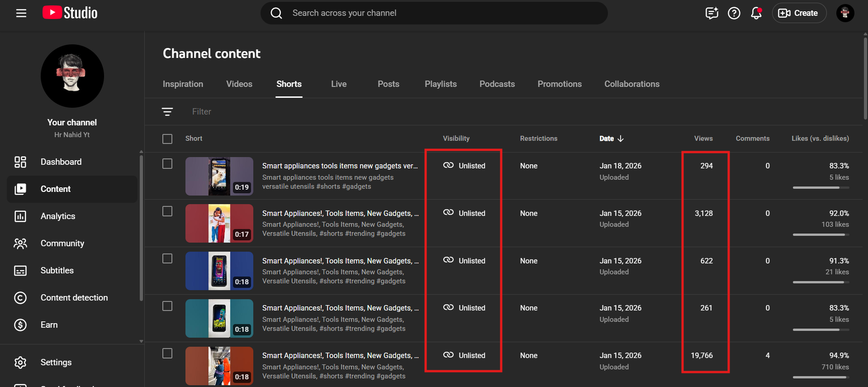Click the Create button
The height and width of the screenshot is (387, 868).
798,13
